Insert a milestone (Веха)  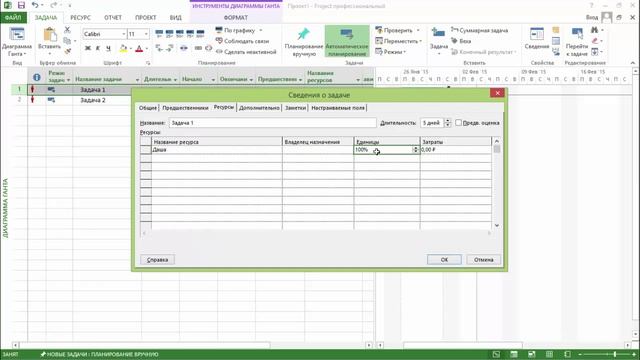point(461,41)
